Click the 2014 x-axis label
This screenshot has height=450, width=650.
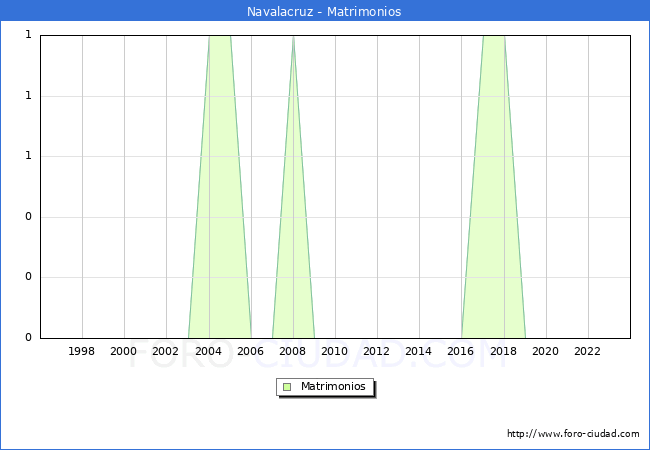[419, 351]
